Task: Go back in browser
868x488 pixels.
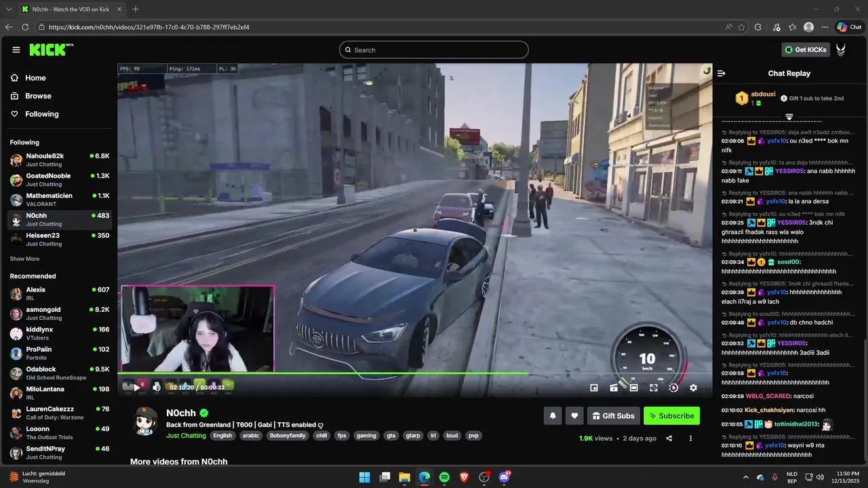Action: (9, 27)
